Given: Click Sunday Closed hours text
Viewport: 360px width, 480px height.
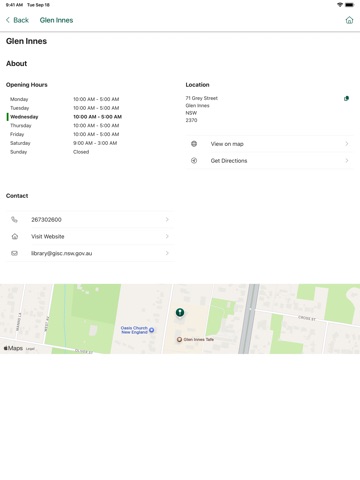Looking at the screenshot, I should [81, 152].
